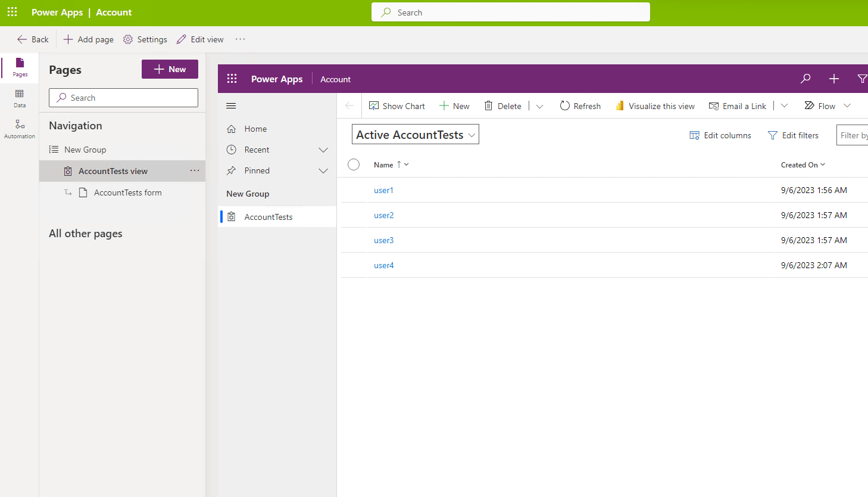Click the top Search box in green header
The width and height of the screenshot is (868, 497).
[x=511, y=12]
